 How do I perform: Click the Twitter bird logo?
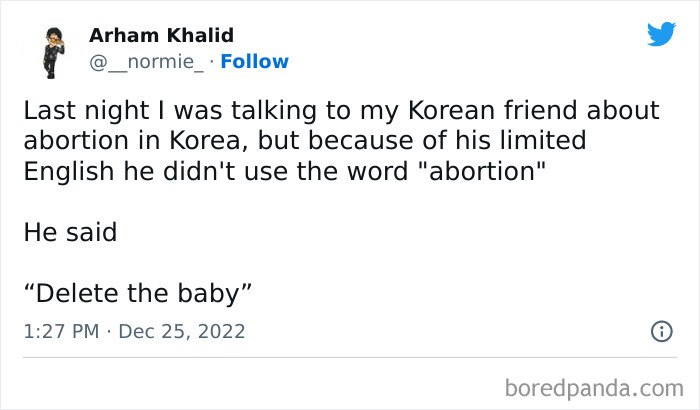coord(661,35)
